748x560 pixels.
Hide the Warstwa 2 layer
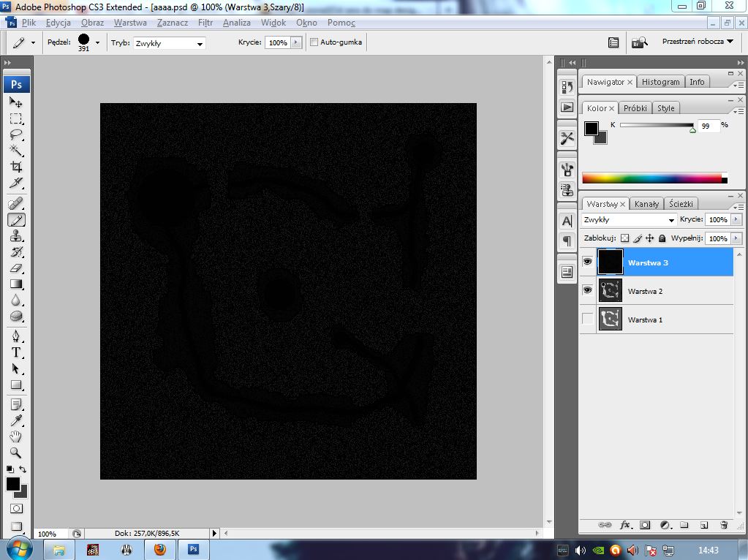[x=587, y=290]
